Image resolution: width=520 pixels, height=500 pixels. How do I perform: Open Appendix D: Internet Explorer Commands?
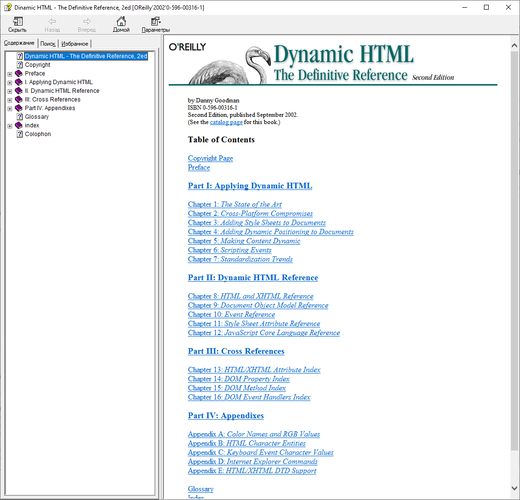click(x=253, y=461)
